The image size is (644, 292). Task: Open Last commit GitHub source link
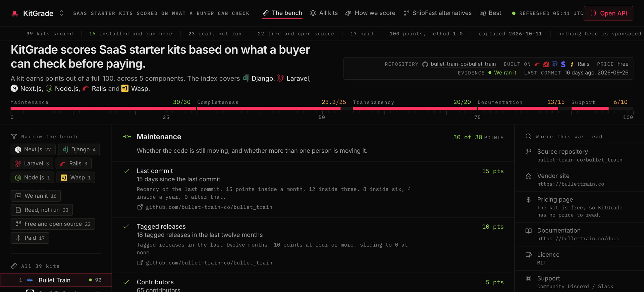(x=209, y=207)
